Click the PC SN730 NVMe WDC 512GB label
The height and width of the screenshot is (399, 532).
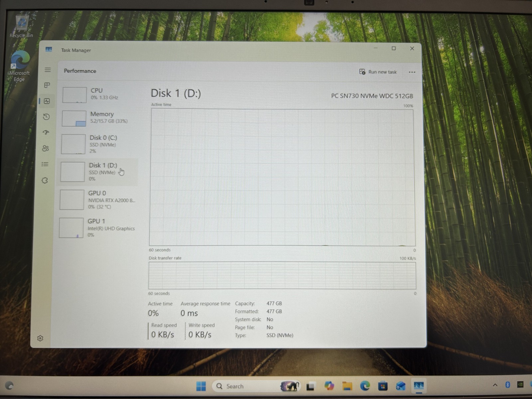pyautogui.click(x=372, y=96)
